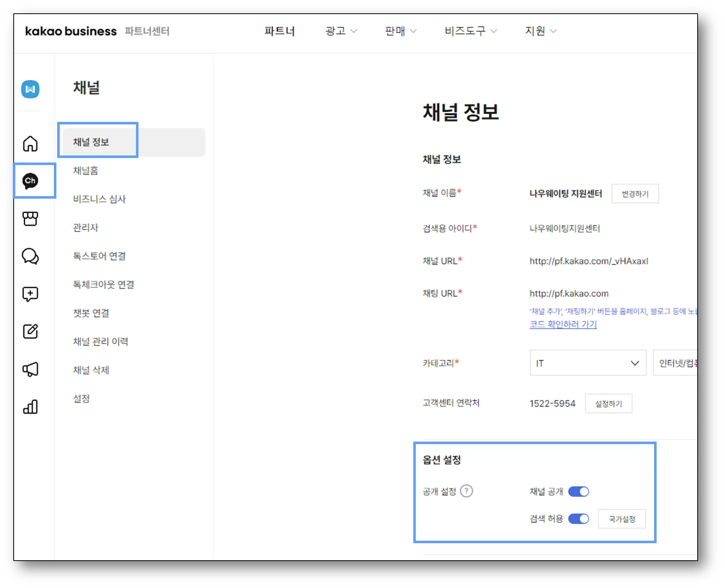Screen dimensions: 725x588
Task: Expand the 광고 dropdown menu
Action: [341, 31]
